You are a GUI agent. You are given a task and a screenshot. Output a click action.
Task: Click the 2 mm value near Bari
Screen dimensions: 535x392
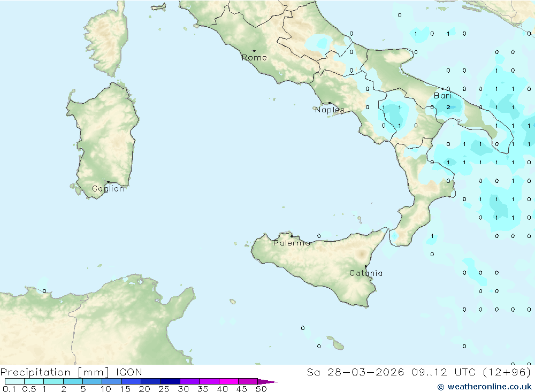click(448, 107)
